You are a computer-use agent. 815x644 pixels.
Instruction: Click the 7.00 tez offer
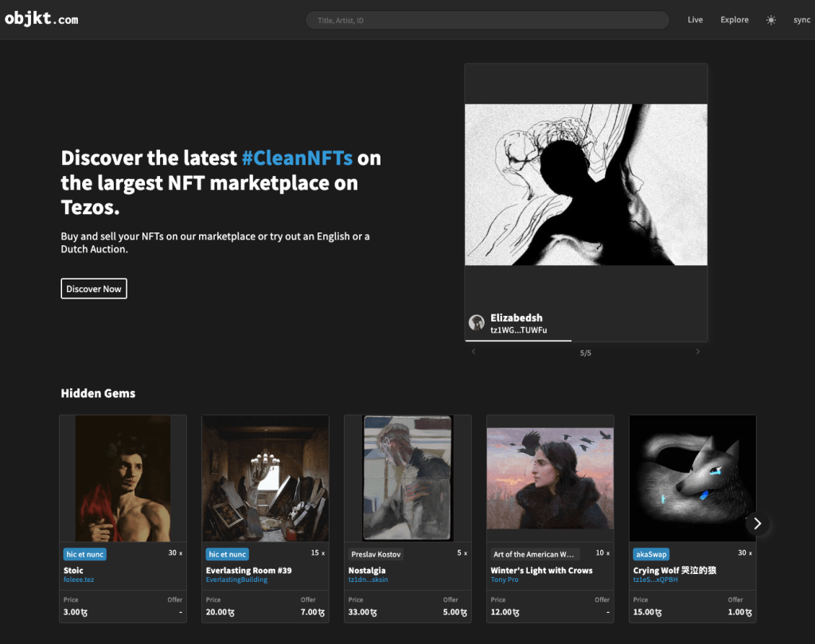(312, 612)
